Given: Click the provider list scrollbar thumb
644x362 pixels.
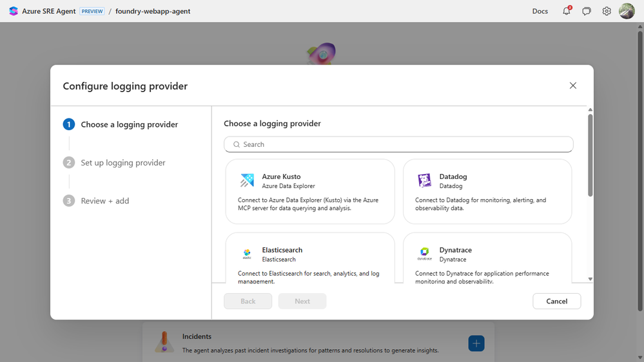Looking at the screenshot, I should (590, 155).
